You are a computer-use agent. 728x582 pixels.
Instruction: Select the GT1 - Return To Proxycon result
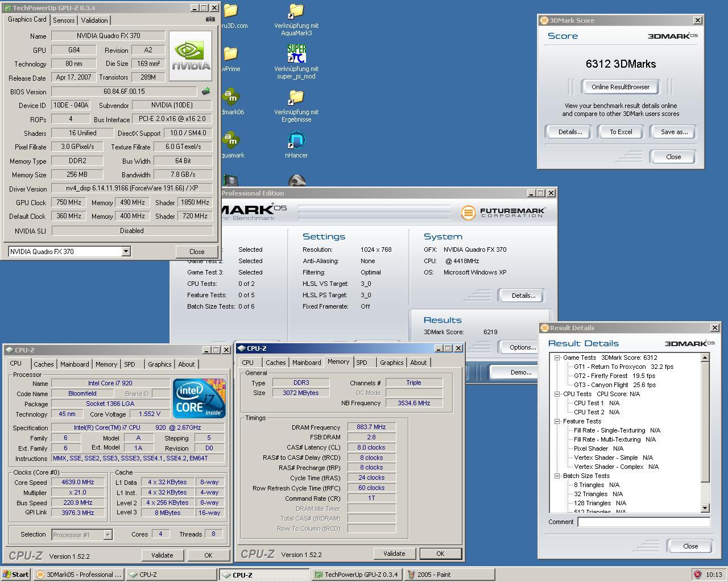(x=623, y=367)
